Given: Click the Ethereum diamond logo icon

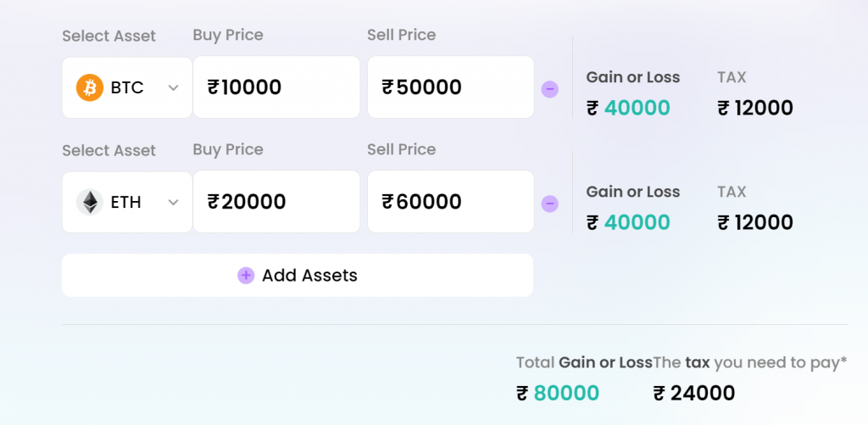Looking at the screenshot, I should [90, 202].
